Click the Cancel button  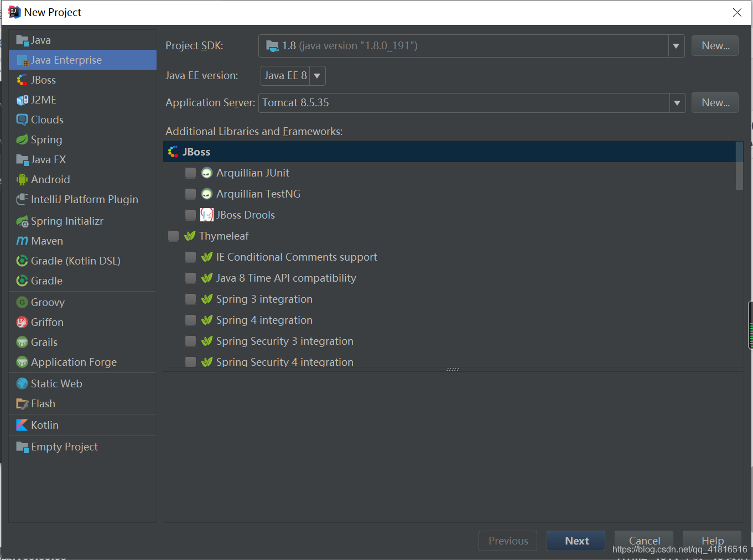[x=644, y=541]
